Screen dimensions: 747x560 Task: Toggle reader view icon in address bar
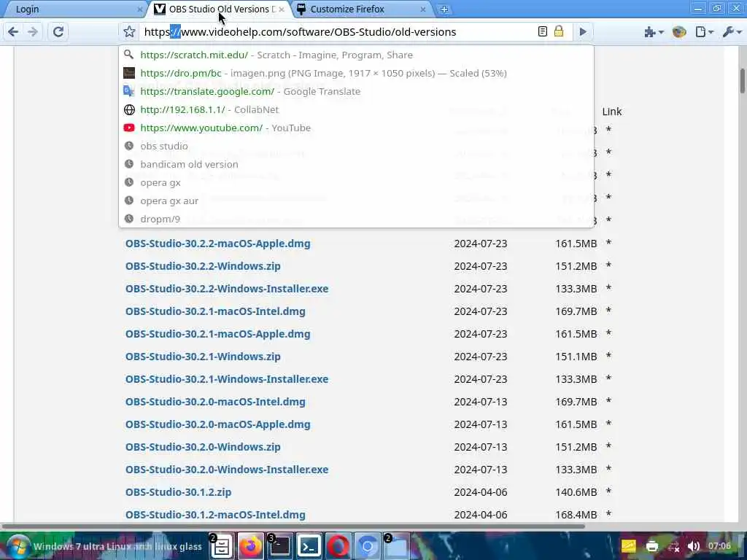[x=542, y=32]
